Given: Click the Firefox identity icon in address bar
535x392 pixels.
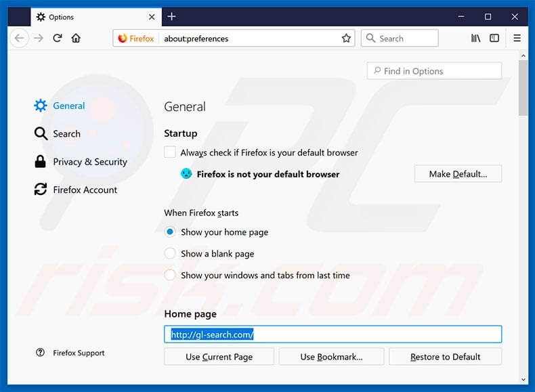Looking at the screenshot, I should point(123,39).
